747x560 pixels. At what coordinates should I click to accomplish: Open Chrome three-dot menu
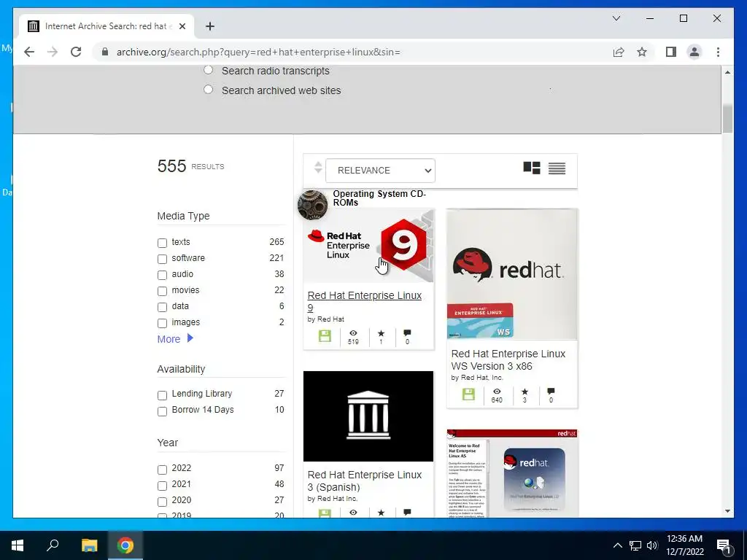718,52
